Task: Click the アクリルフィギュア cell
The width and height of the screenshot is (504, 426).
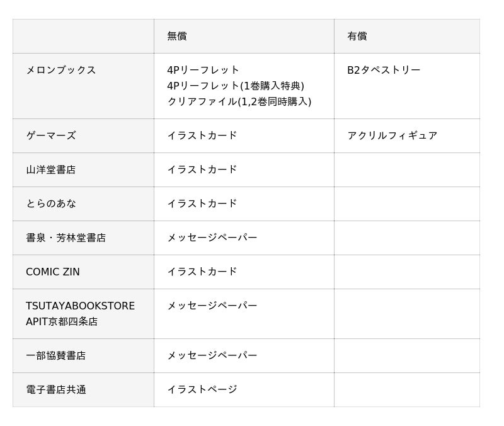Action: (392, 135)
